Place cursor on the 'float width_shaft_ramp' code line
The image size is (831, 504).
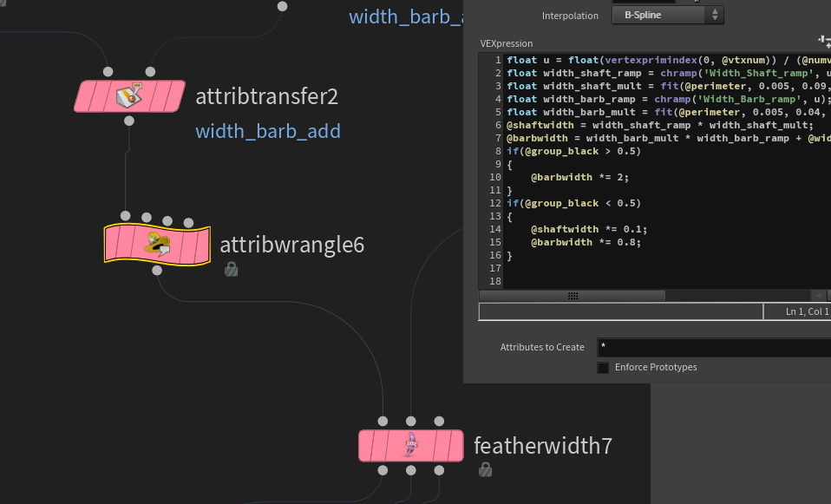click(x=669, y=73)
